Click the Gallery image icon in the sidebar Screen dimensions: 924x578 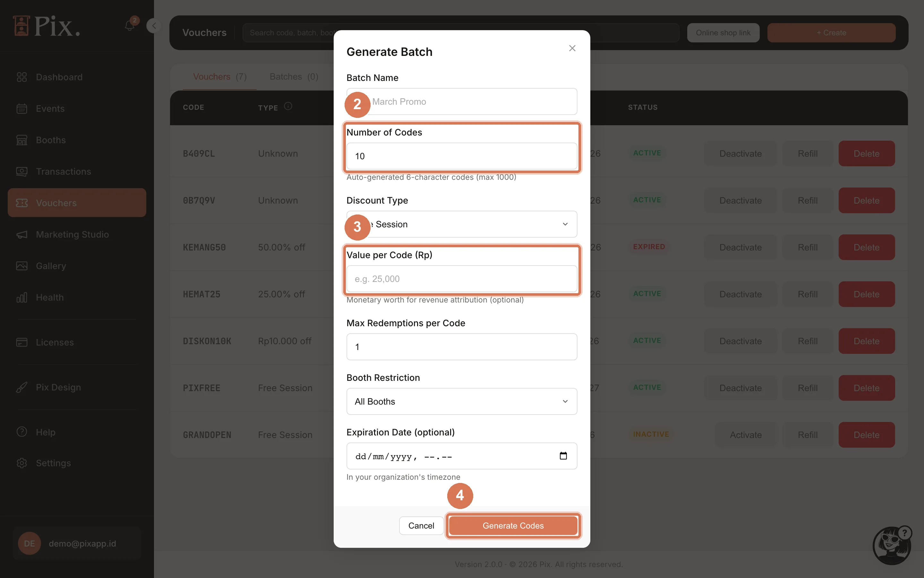click(x=22, y=266)
